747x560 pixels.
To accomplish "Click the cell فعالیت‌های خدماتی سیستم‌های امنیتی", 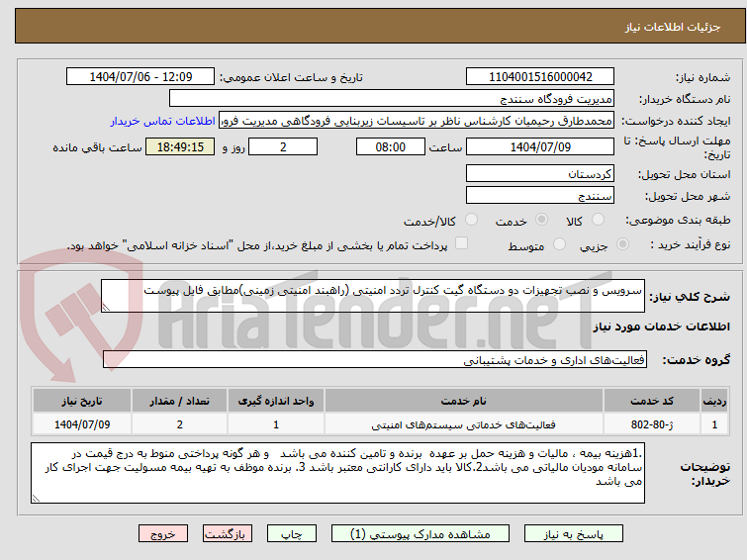I will (x=464, y=424).
